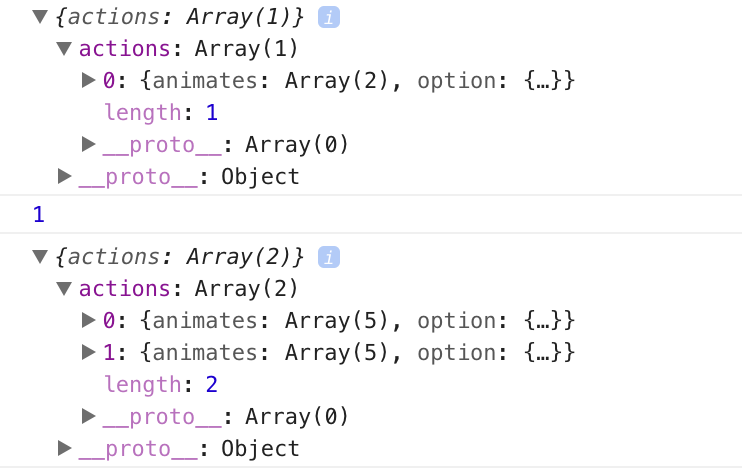The width and height of the screenshot is (742, 472).
Task: Click info icon beside {actions: Array(1)}
Action: coord(328,17)
